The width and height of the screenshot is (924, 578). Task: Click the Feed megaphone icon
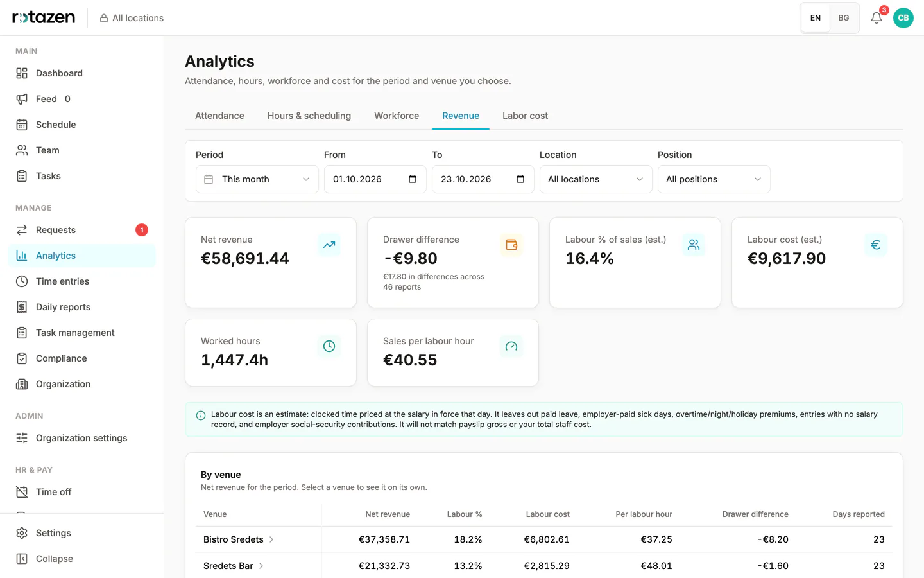click(x=22, y=99)
